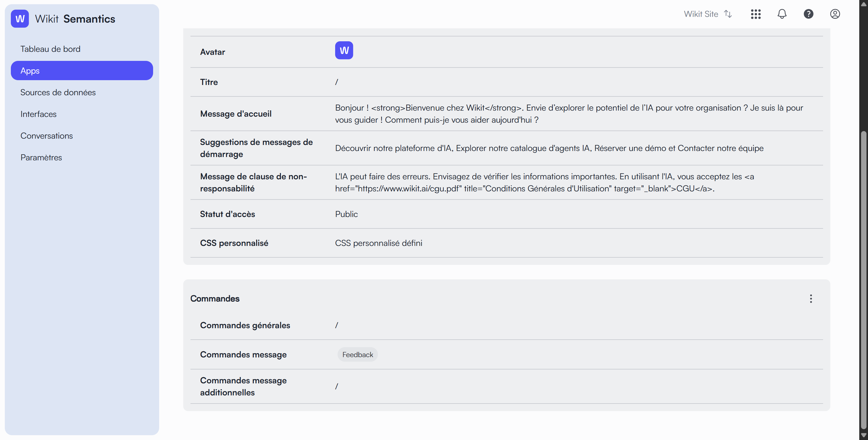The height and width of the screenshot is (440, 868).
Task: Click the "Commandes" section heading
Action: 215,299
